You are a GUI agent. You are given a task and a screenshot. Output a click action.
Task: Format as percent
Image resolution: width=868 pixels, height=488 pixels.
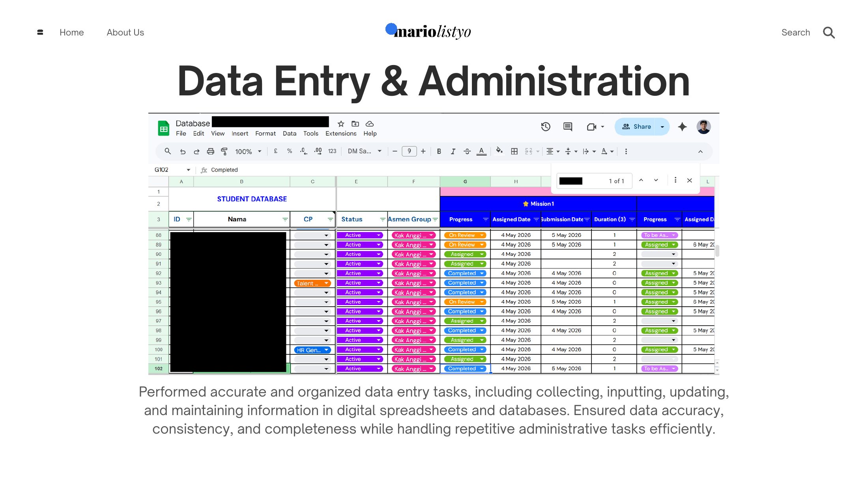coord(290,151)
